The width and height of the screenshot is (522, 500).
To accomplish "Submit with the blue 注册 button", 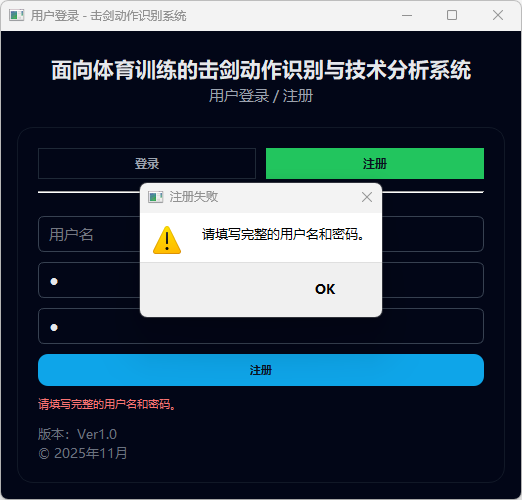I will click(x=261, y=370).
